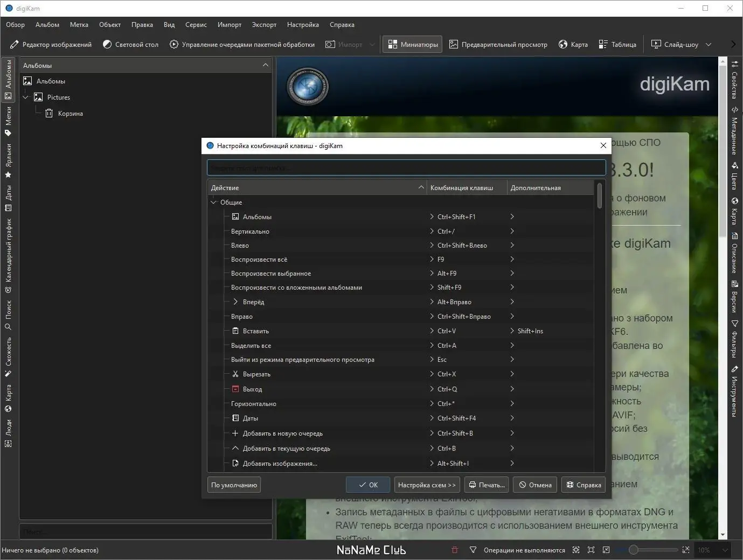The image size is (743, 560).
Task: Confirm the dialog with OK
Action: (368, 485)
